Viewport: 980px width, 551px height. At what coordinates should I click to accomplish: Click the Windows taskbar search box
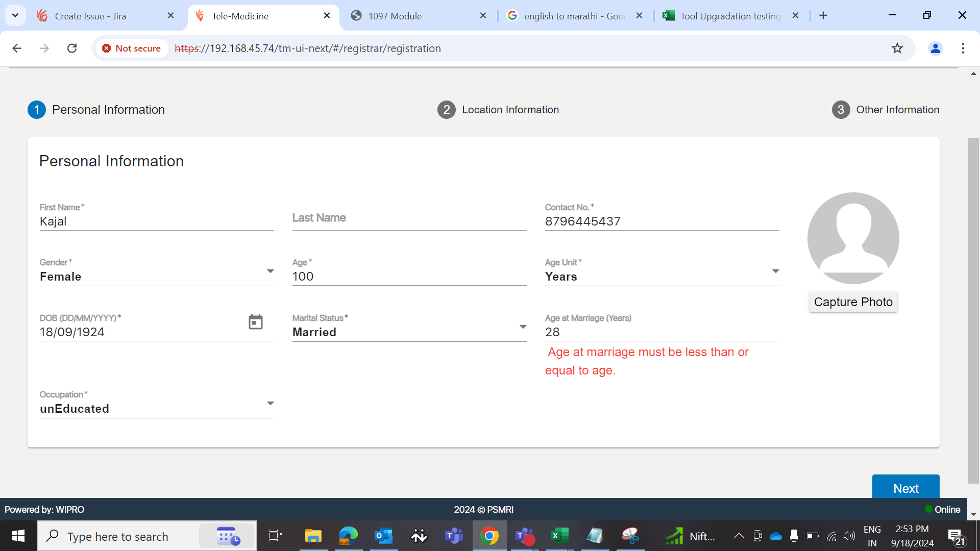[x=147, y=536]
